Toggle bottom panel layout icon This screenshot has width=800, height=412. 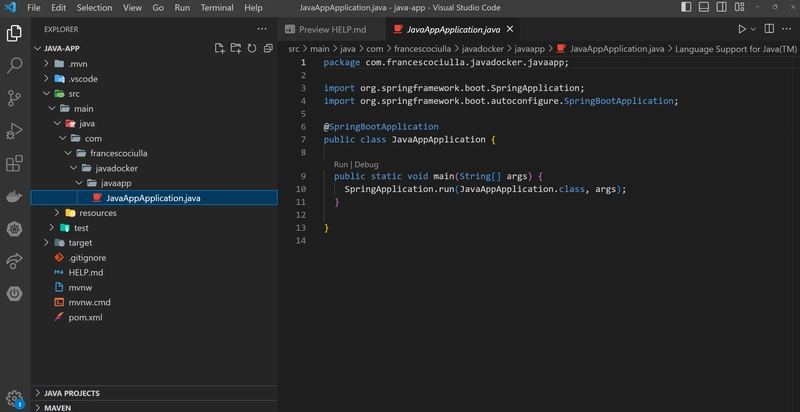(x=704, y=7)
